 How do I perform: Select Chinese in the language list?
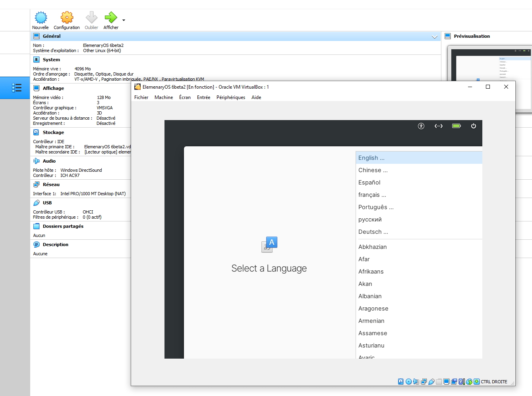[x=419, y=170]
